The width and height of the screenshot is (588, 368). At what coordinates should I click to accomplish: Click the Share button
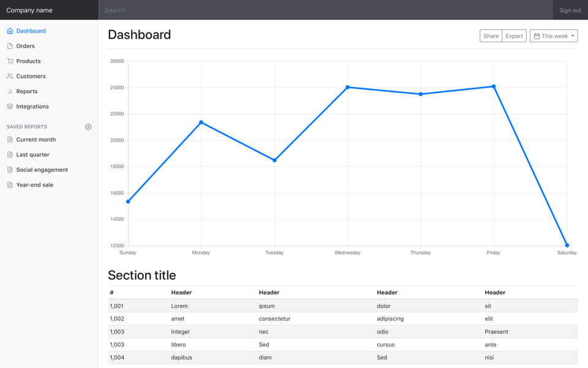click(491, 36)
